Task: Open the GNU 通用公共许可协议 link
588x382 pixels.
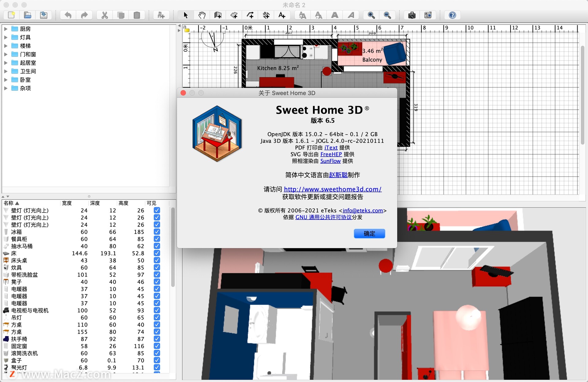Action: point(323,217)
